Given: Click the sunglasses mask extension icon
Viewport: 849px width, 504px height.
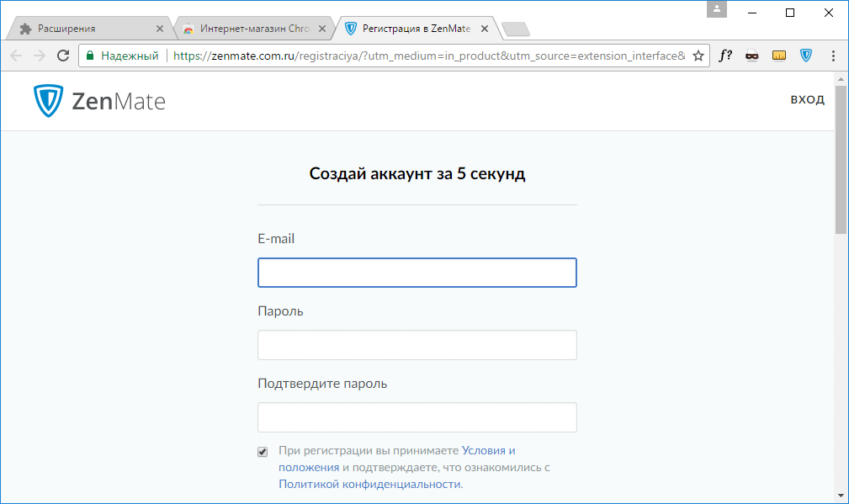Looking at the screenshot, I should [752, 56].
